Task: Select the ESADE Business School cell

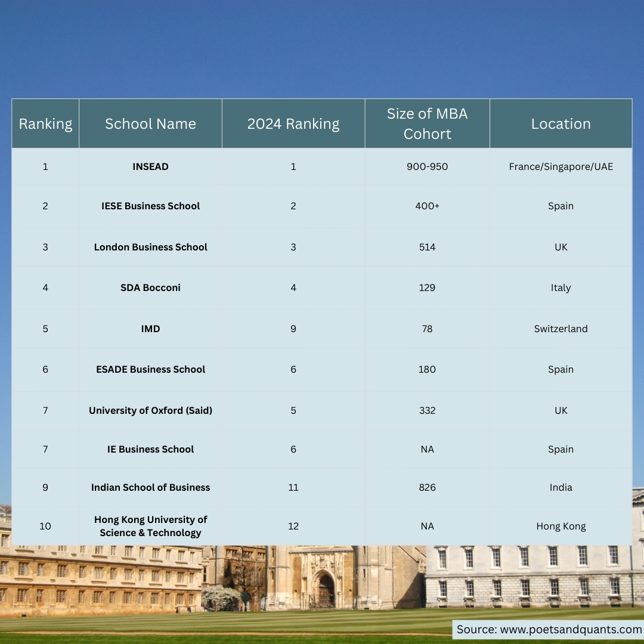Action: click(150, 370)
